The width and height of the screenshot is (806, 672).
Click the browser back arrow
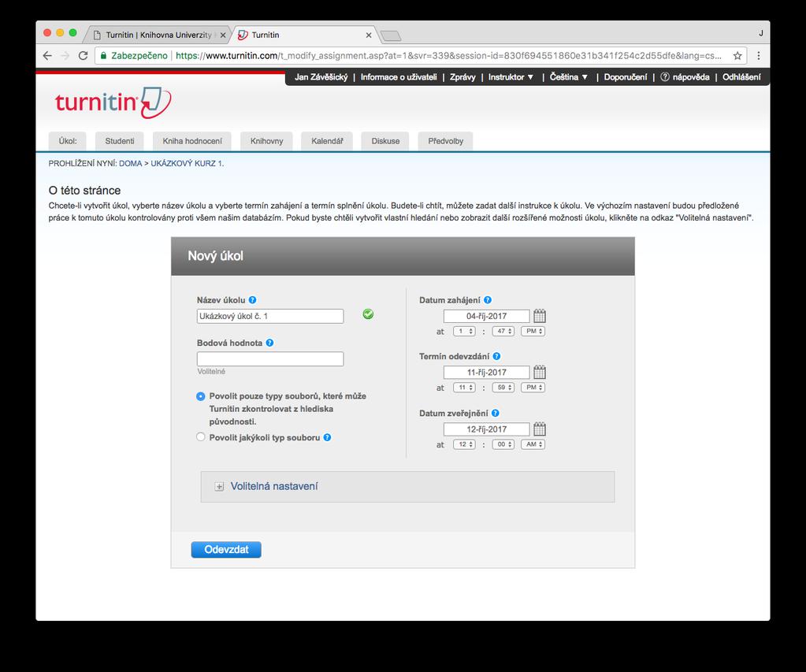pyautogui.click(x=47, y=55)
